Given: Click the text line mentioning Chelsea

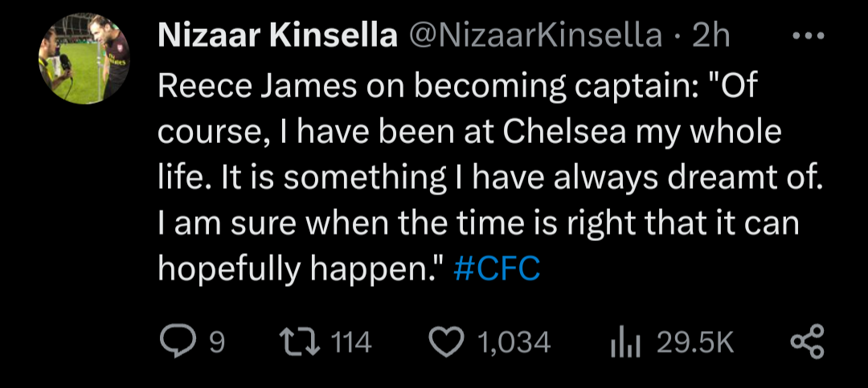Looking at the screenshot, I should click(x=469, y=133).
